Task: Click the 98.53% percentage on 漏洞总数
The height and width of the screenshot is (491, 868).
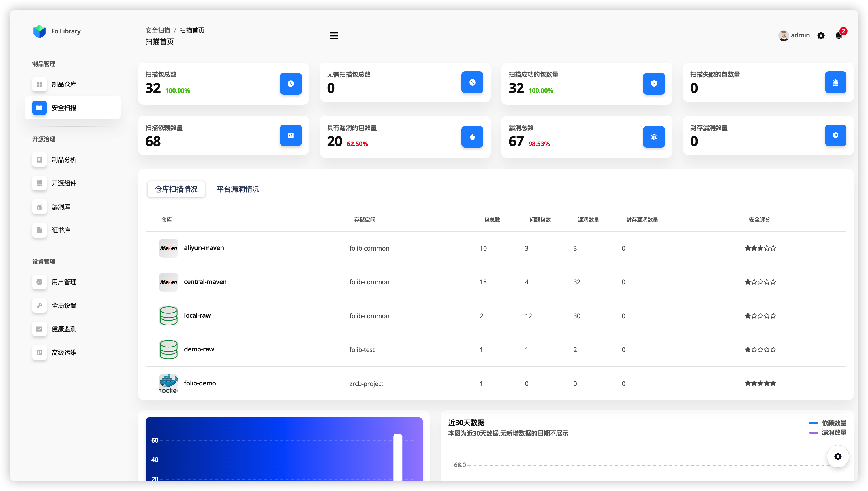Action: 539,144
